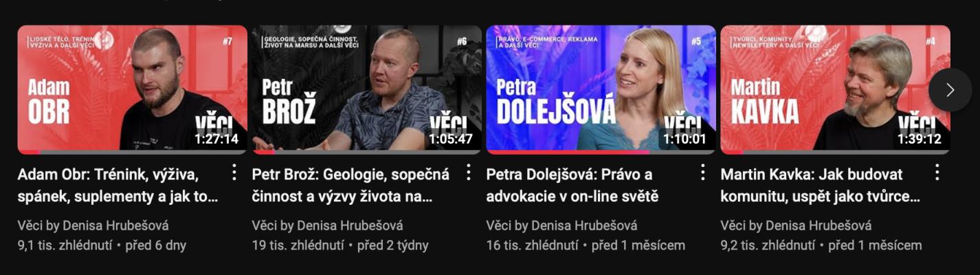Open three-dot menu for Martin Kavka video
Screen dimensions: 980x275
tap(937, 173)
